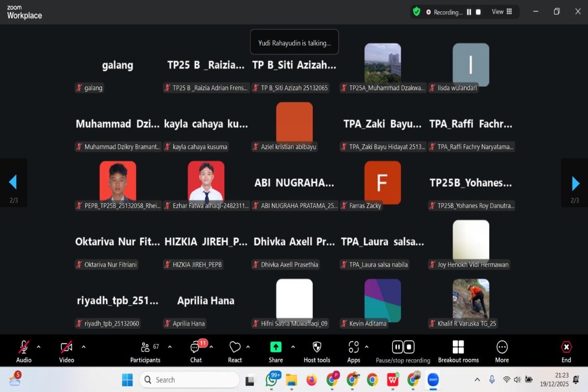Viewport: 588px width, 392px height.
Task: Unmute the Audio microphone
Action: pyautogui.click(x=24, y=347)
